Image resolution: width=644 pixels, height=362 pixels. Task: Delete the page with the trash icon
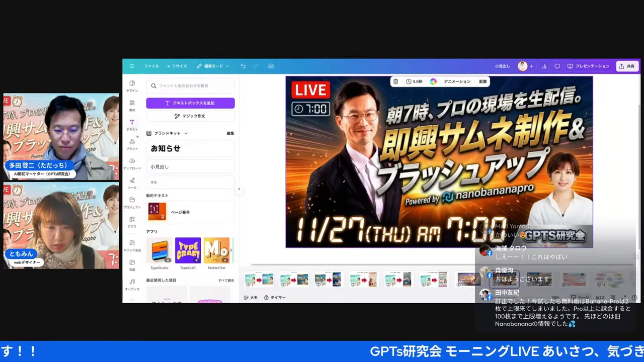[396, 81]
